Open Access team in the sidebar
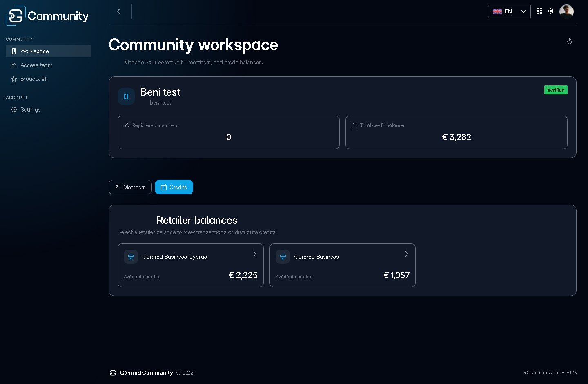588x384 pixels. (49, 65)
